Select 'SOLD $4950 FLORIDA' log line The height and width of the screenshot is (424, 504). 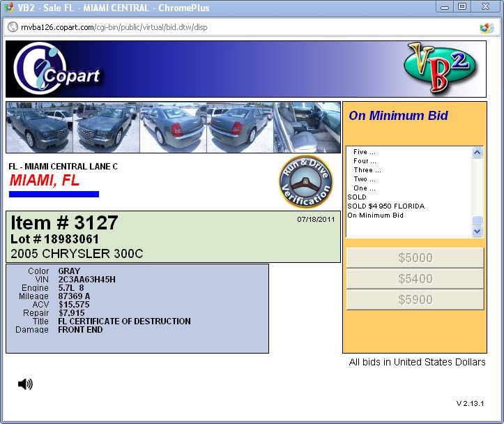(x=385, y=206)
